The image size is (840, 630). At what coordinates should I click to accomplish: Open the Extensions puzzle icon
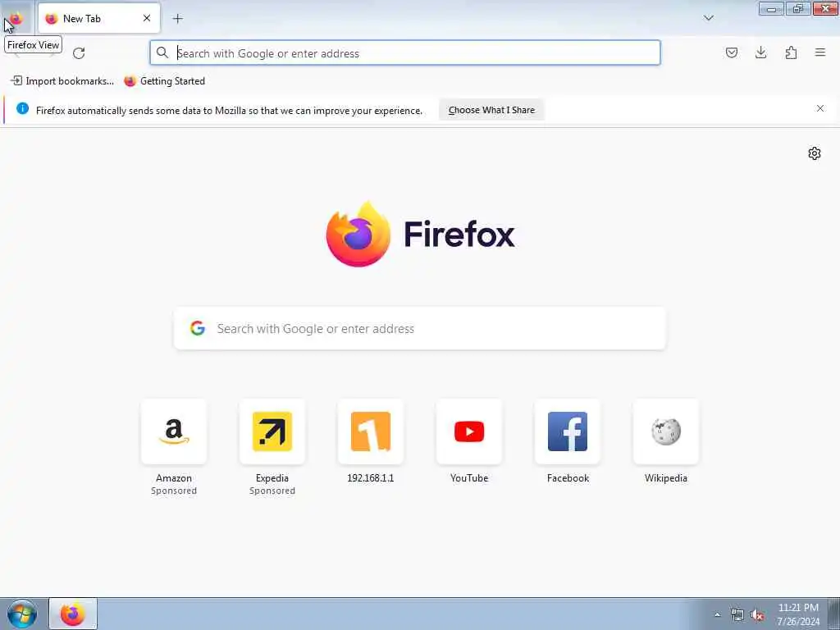pos(791,52)
